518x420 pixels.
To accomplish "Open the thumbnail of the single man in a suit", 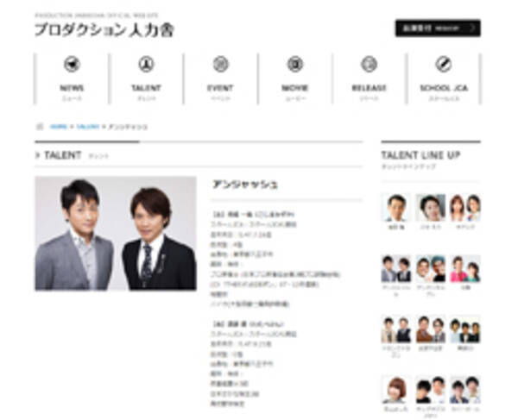I will (396, 208).
